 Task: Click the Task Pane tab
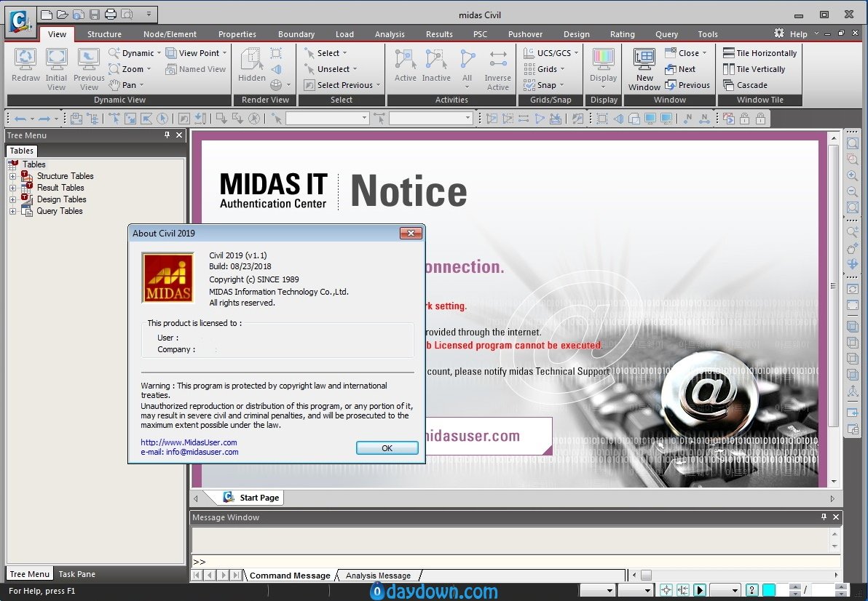(77, 574)
